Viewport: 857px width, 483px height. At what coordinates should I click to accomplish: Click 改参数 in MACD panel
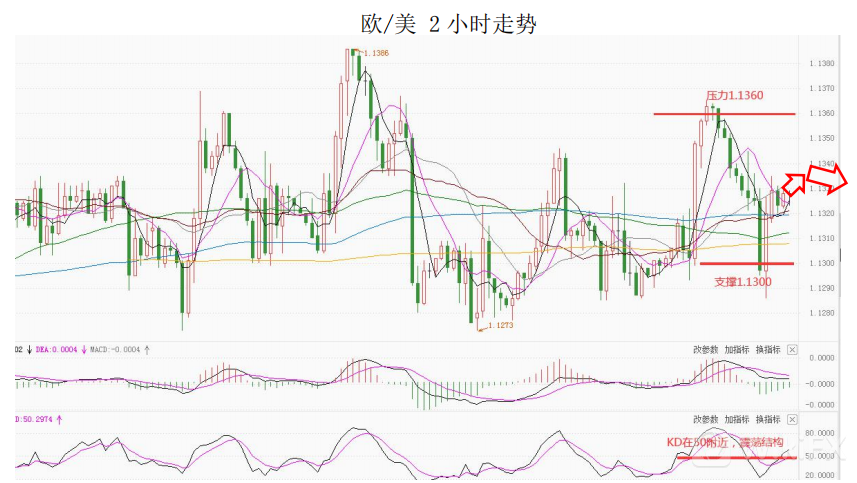pyautogui.click(x=706, y=350)
